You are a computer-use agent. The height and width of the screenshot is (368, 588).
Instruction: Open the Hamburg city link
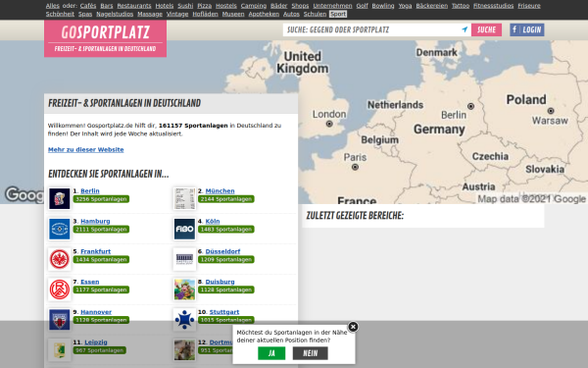pyautogui.click(x=95, y=221)
